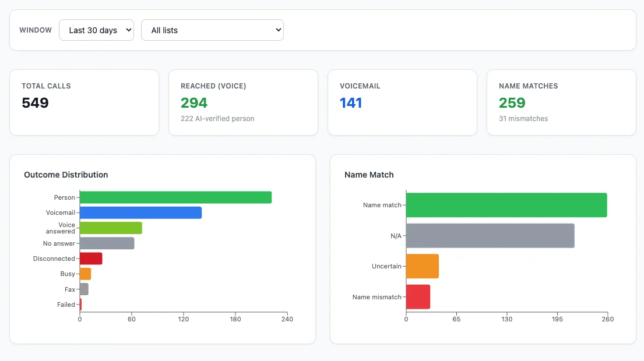Click the red Disconnected bar
Screen dimensions: 644x361
coord(91,259)
